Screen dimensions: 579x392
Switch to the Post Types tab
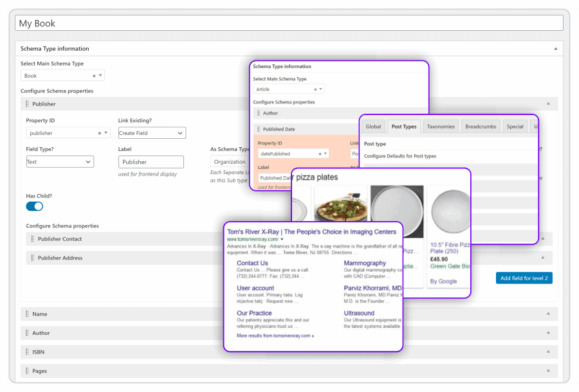click(404, 127)
